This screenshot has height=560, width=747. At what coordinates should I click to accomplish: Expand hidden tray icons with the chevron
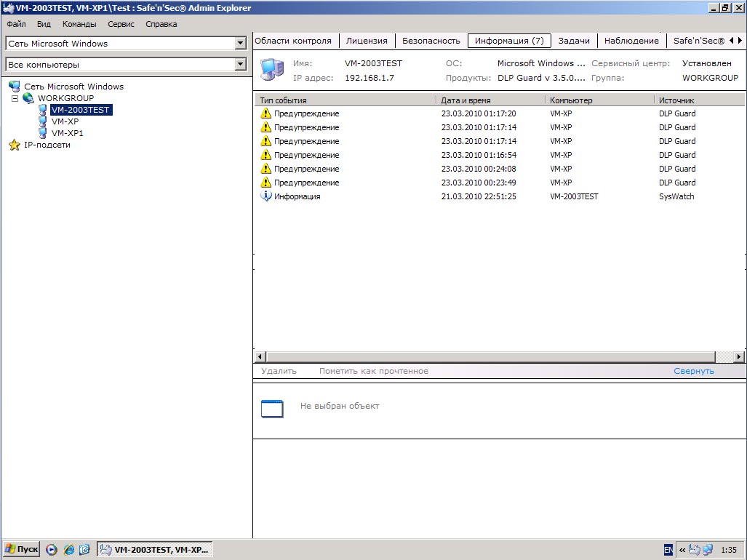(x=682, y=550)
